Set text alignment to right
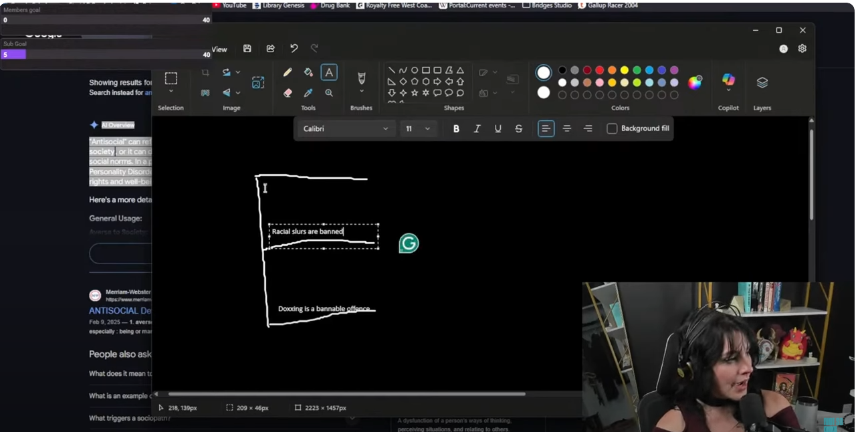The image size is (868, 432). pyautogui.click(x=588, y=128)
